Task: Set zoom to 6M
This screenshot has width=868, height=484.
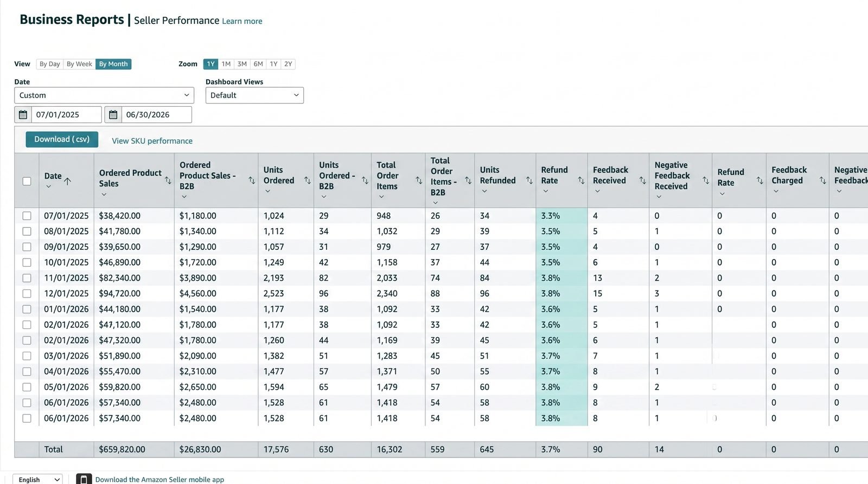Action: point(258,64)
